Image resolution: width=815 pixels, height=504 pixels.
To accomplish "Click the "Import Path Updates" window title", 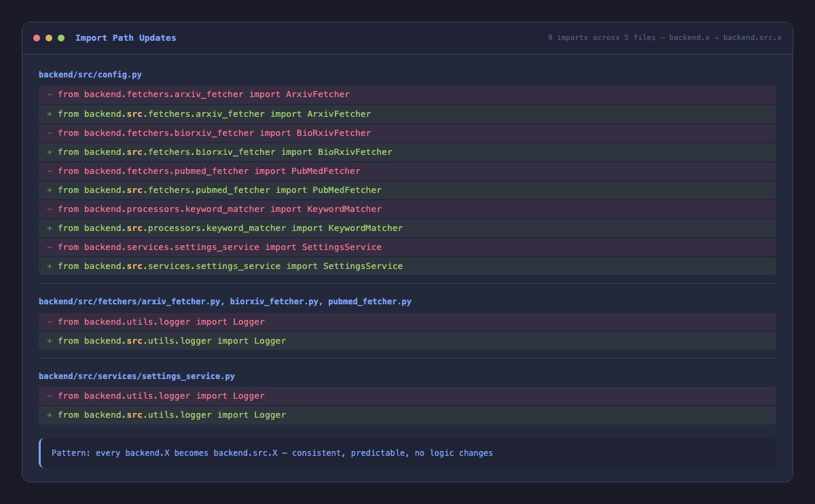I will click(x=126, y=38).
